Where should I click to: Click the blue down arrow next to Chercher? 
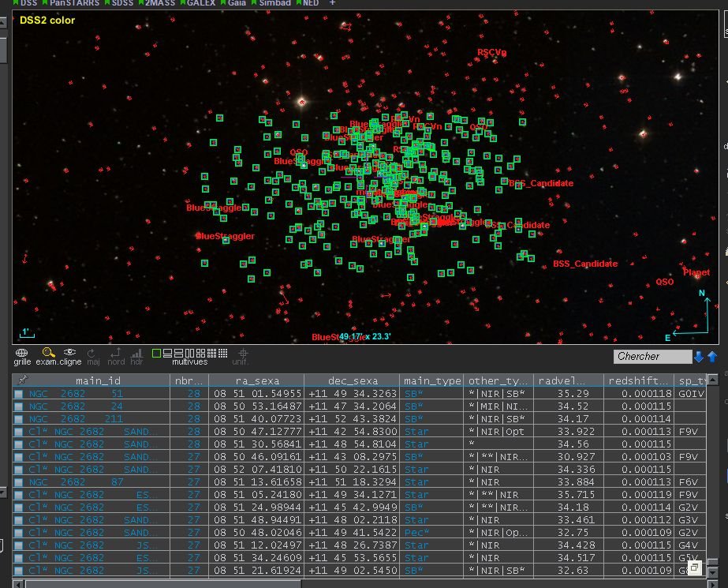pyautogui.click(x=698, y=357)
